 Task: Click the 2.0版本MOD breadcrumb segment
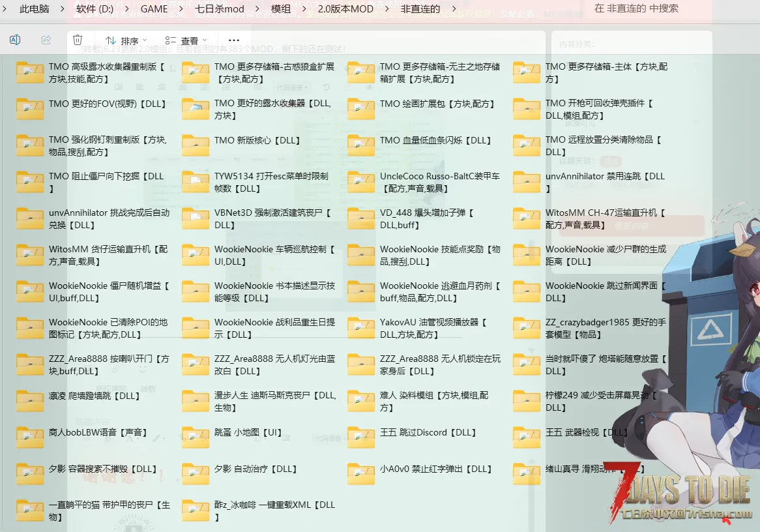tap(345, 8)
